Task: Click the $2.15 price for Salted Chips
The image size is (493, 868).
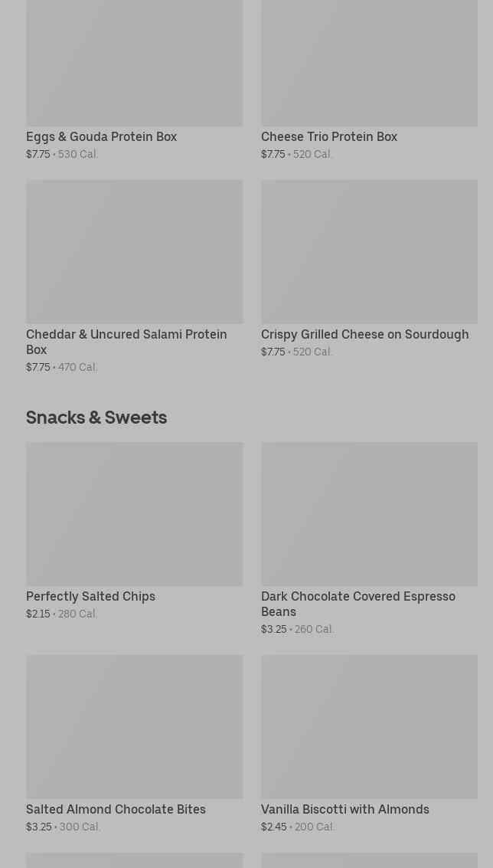Action: 38,614
